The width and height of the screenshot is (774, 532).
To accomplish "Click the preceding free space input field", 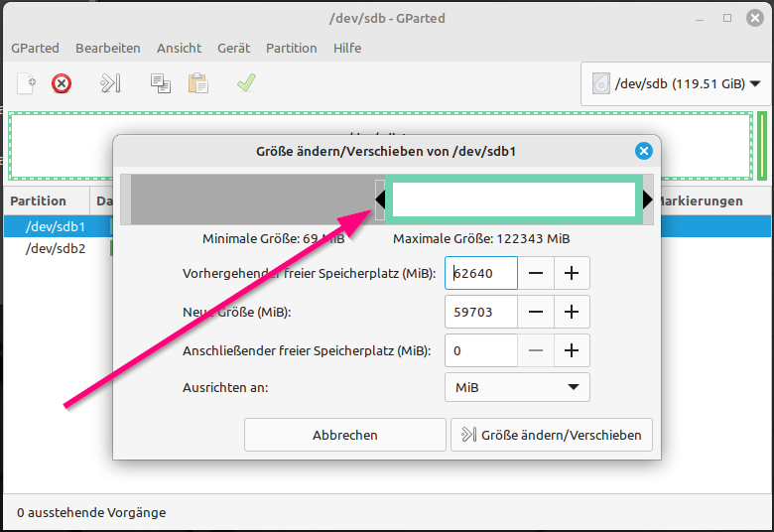I will [x=481, y=273].
